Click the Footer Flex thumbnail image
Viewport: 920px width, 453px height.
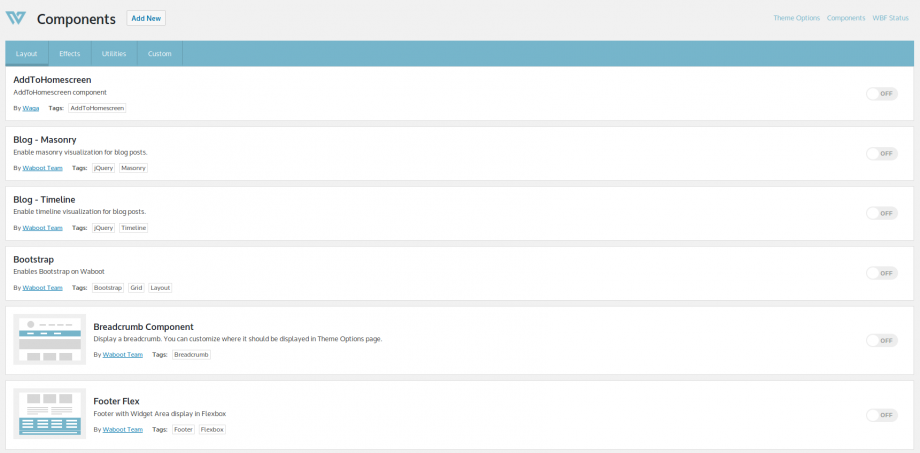[50, 414]
